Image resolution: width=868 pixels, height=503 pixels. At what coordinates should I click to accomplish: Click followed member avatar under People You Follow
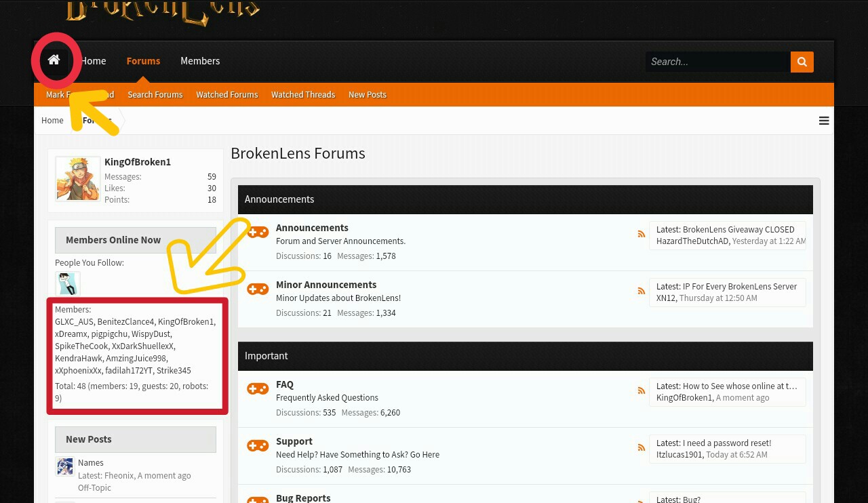click(68, 283)
